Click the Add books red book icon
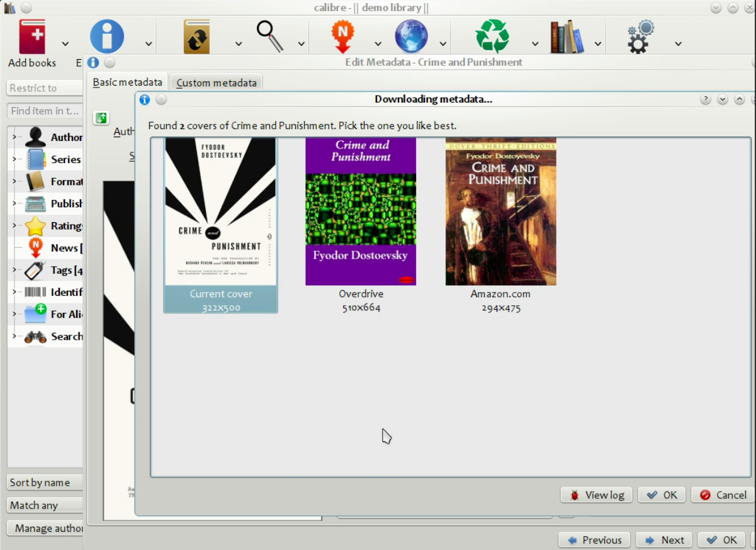 point(32,36)
